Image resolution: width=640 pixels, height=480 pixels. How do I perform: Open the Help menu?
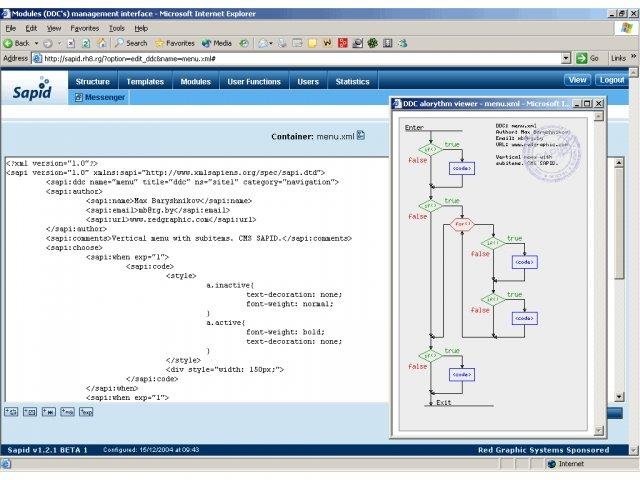point(141,28)
